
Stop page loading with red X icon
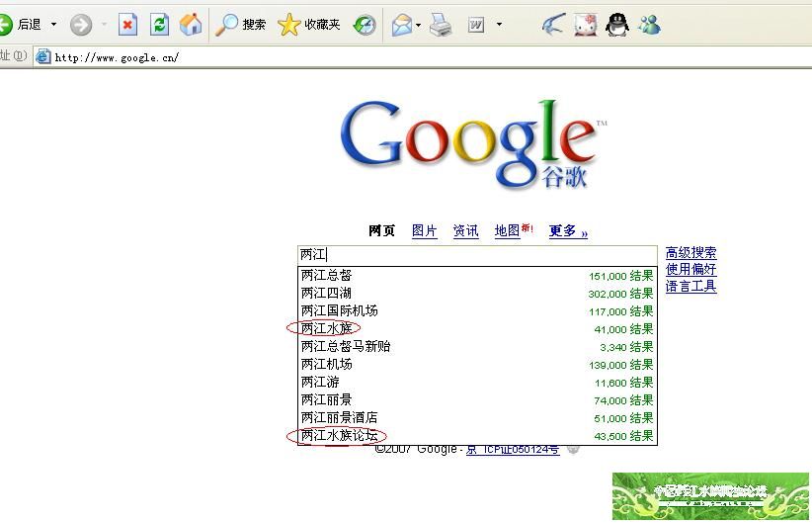[x=127, y=25]
